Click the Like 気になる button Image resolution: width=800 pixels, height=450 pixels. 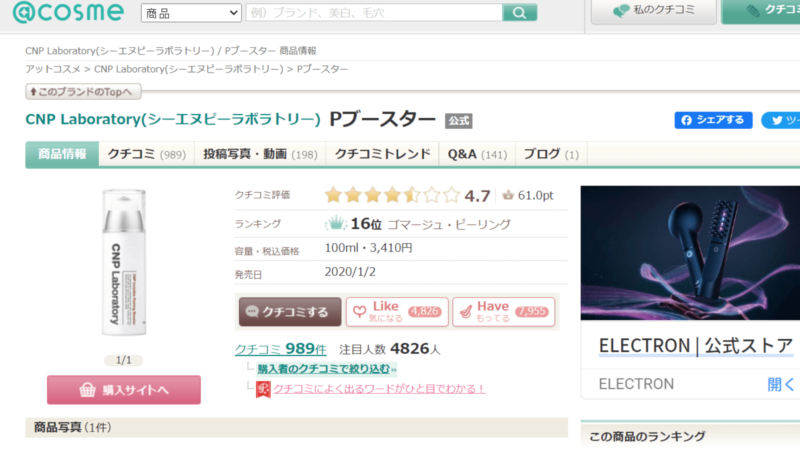[397, 312]
